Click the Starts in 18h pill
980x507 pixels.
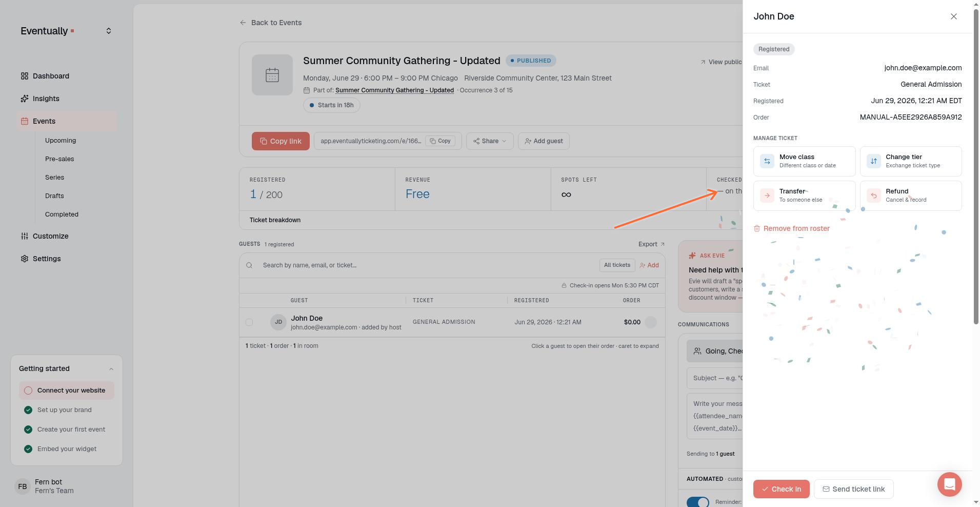pyautogui.click(x=332, y=105)
